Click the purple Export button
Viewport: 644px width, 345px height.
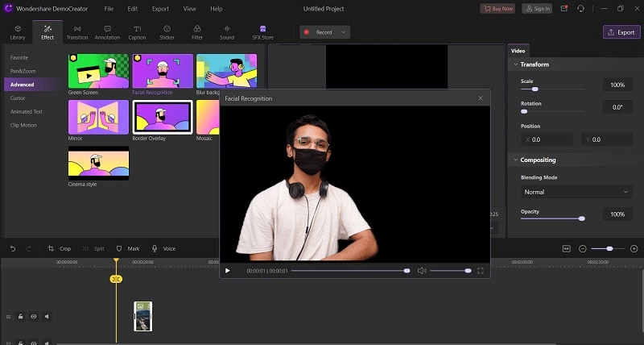tap(621, 32)
